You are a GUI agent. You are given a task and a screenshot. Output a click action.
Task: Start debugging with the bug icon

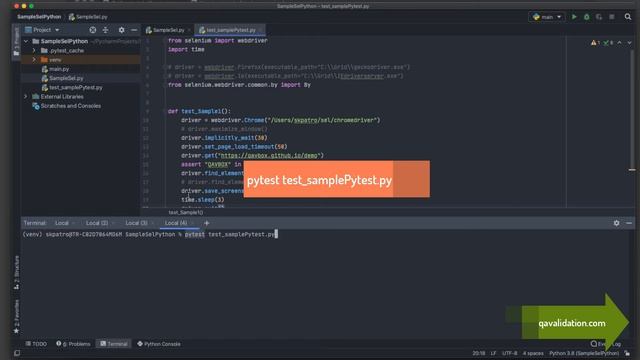587,17
